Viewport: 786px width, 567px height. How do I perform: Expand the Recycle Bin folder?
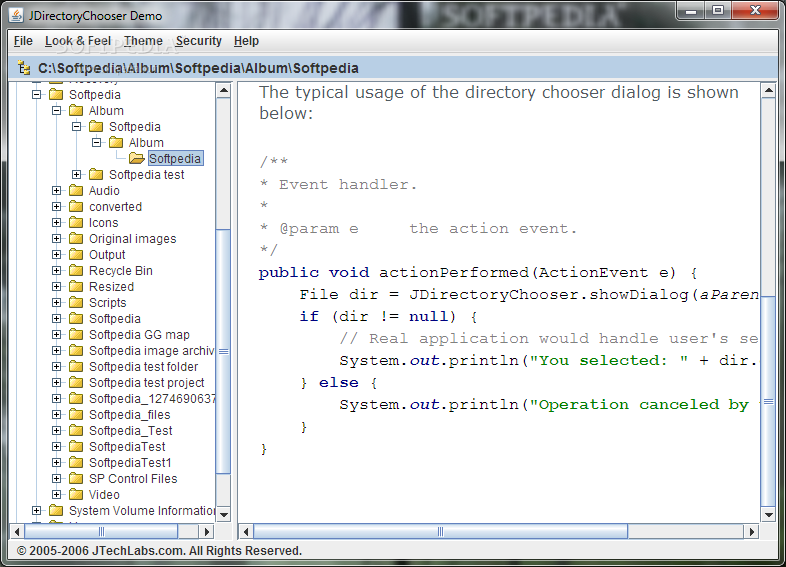57,271
